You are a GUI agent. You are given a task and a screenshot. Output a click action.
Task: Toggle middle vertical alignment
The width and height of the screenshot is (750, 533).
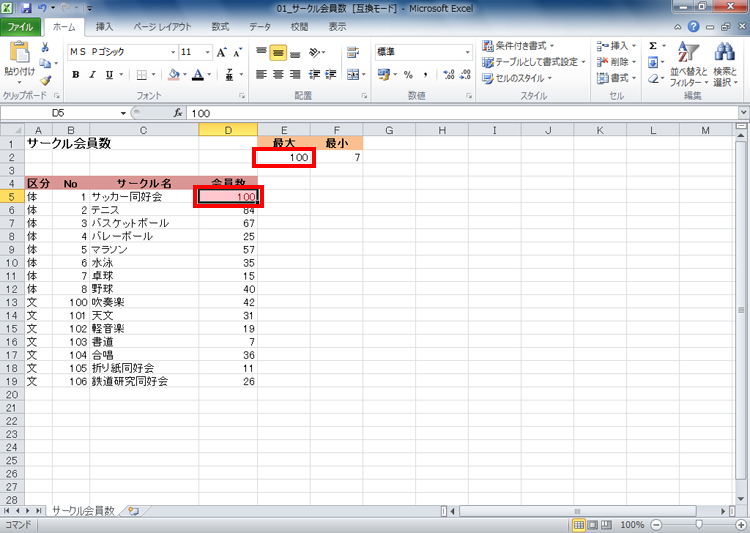tap(278, 52)
